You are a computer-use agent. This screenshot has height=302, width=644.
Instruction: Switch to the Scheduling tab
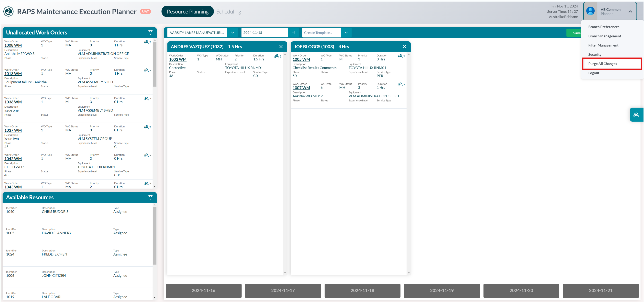(x=229, y=11)
